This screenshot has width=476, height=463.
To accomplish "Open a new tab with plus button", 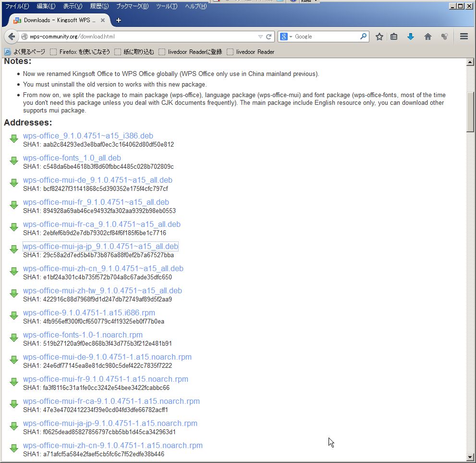I will pos(119,20).
